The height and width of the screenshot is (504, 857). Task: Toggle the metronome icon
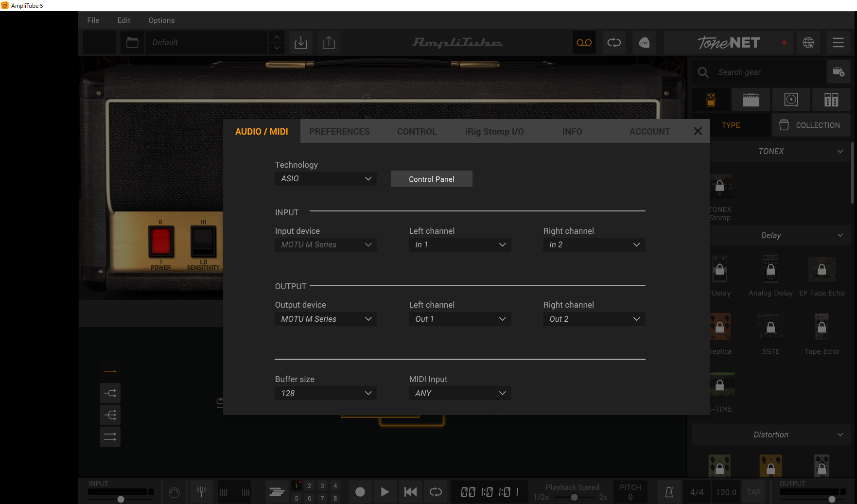coord(669,492)
